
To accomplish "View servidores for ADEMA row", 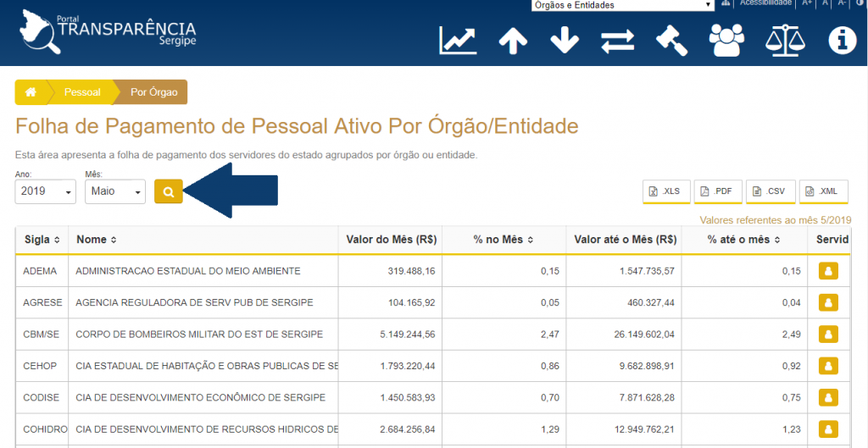I will 827,271.
